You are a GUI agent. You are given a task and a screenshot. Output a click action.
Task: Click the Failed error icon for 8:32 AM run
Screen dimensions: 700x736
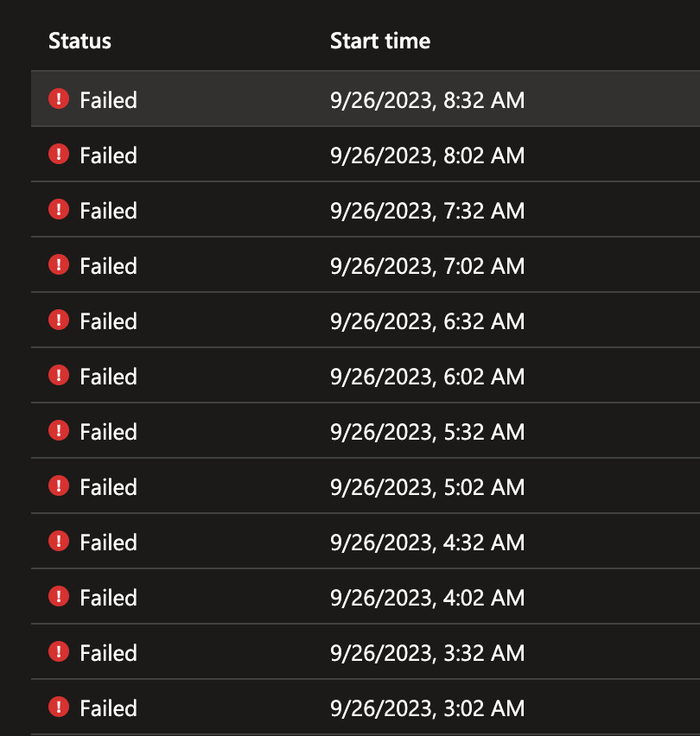click(x=59, y=99)
